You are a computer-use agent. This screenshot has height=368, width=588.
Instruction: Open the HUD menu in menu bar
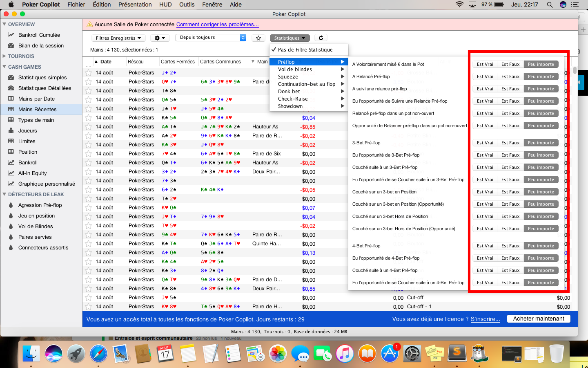coord(165,4)
